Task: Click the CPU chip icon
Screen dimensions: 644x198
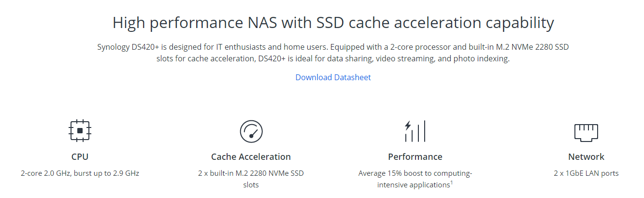Action: (80, 130)
